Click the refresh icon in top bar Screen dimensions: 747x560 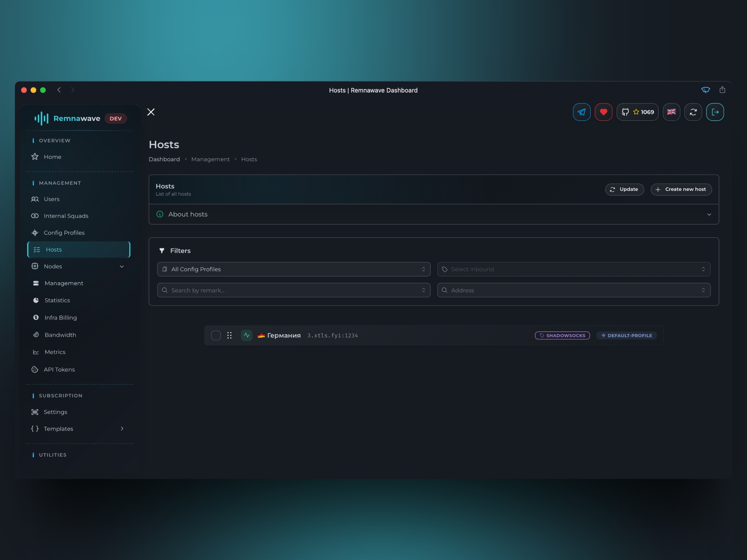(x=693, y=112)
